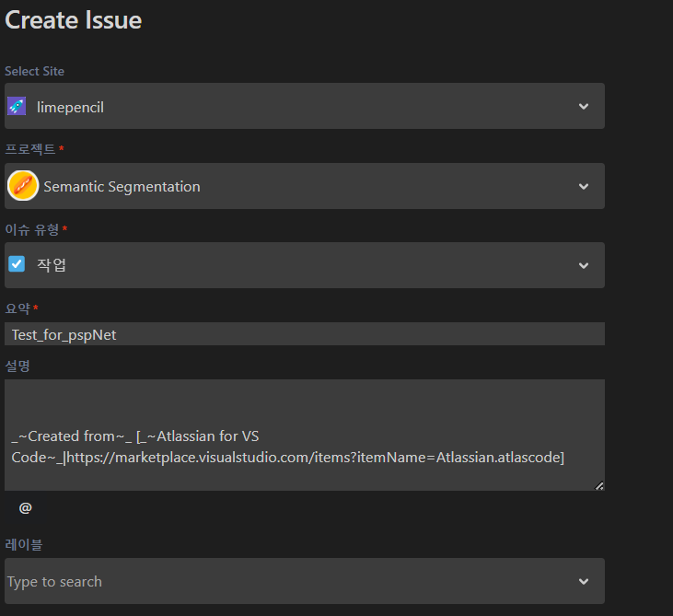Click the 요약 field label
The width and height of the screenshot is (673, 616).
coord(17,308)
